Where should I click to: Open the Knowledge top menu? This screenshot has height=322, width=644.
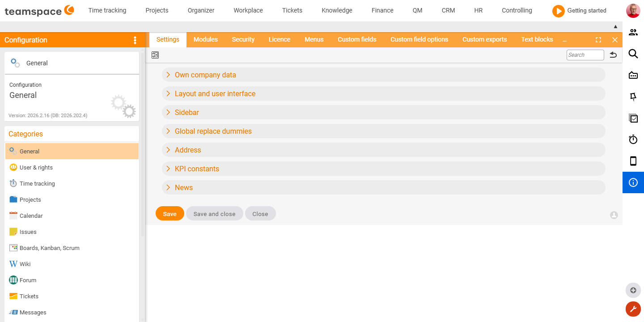click(x=337, y=10)
